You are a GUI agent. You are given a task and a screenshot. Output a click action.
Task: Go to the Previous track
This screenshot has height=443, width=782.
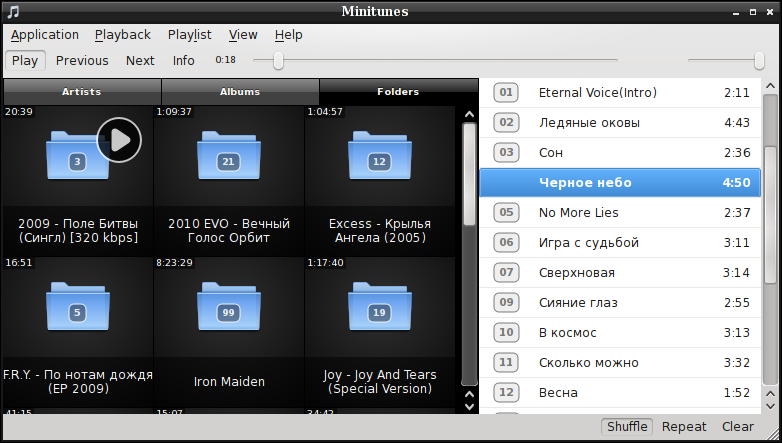pyautogui.click(x=82, y=60)
